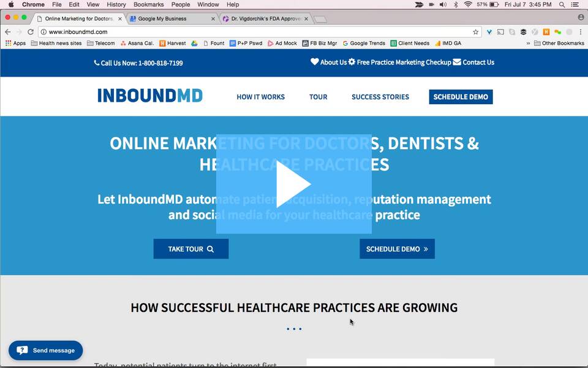588x368 pixels.
Task: Open About Us link
Action: click(x=328, y=62)
